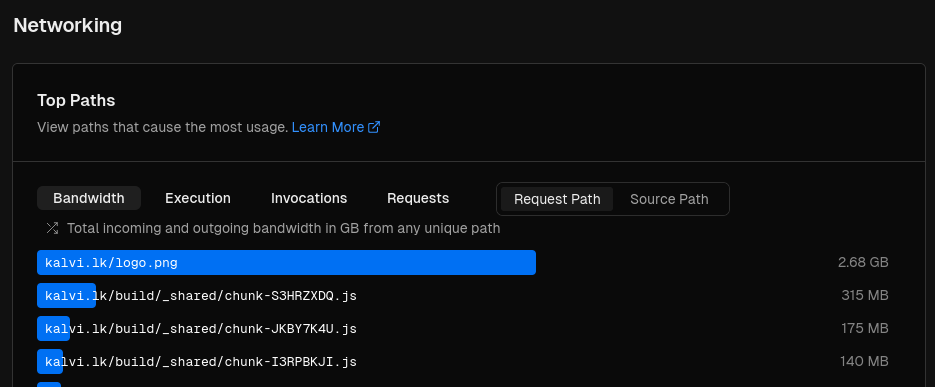
Task: Select the Request Path option
Action: (557, 199)
